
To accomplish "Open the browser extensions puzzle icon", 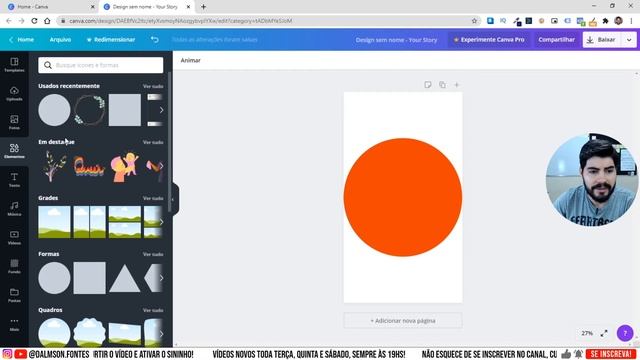I will (x=606, y=21).
